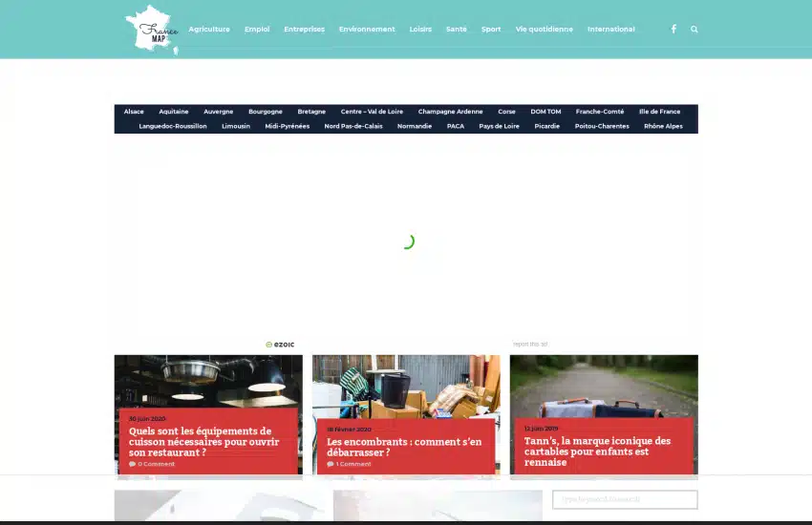Select the Poitou-Charentes link
Image resolution: width=812 pixels, height=525 pixels.
[x=602, y=126]
